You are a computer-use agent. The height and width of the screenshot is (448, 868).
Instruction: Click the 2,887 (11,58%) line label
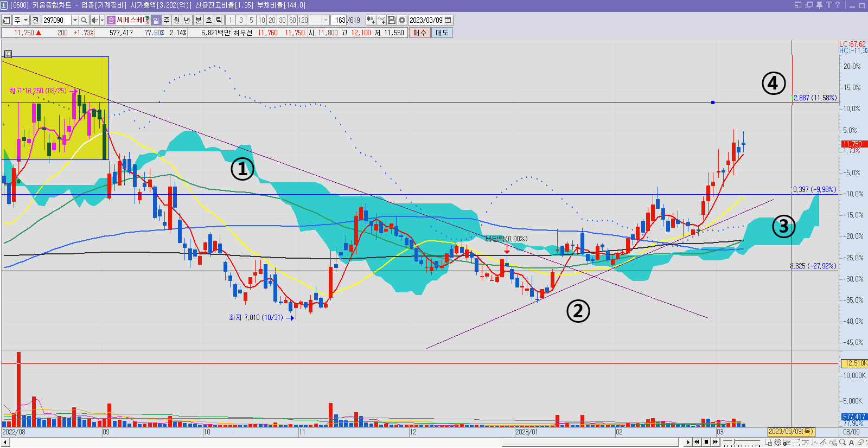[x=815, y=98]
